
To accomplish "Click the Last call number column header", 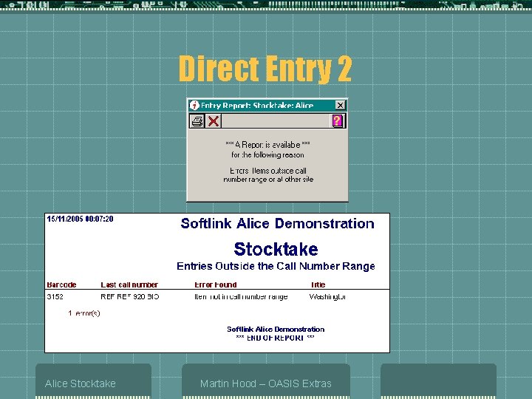I will click(x=129, y=284).
